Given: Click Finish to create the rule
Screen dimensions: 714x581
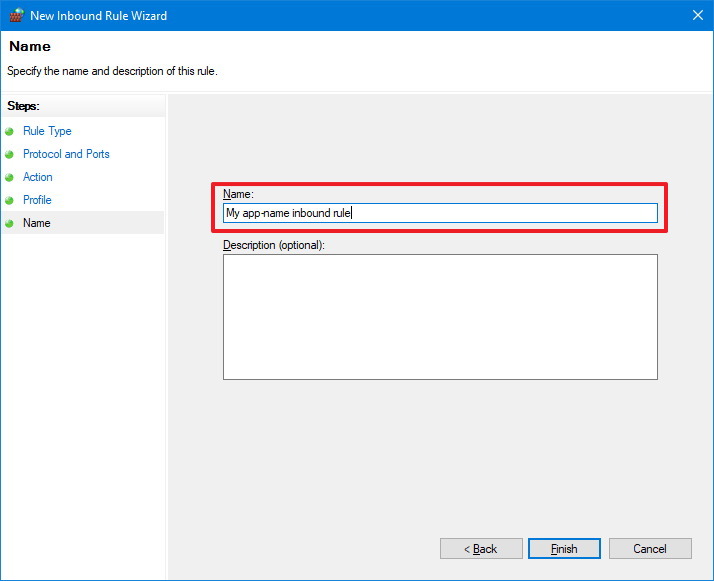Looking at the screenshot, I should (564, 549).
